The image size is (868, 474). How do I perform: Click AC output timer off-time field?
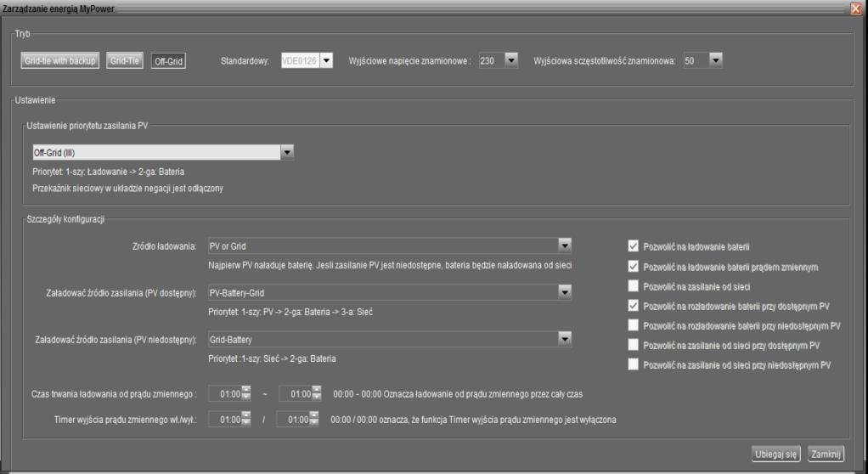coord(293,419)
